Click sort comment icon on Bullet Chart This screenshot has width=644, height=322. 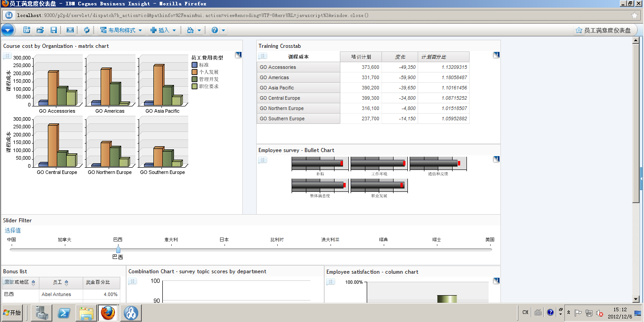tap(263, 161)
